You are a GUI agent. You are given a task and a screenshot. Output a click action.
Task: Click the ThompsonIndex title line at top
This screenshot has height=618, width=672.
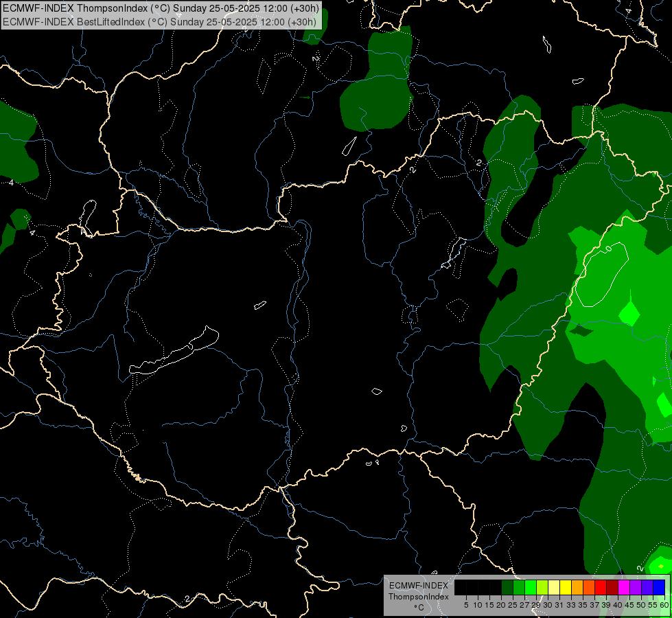point(161,8)
